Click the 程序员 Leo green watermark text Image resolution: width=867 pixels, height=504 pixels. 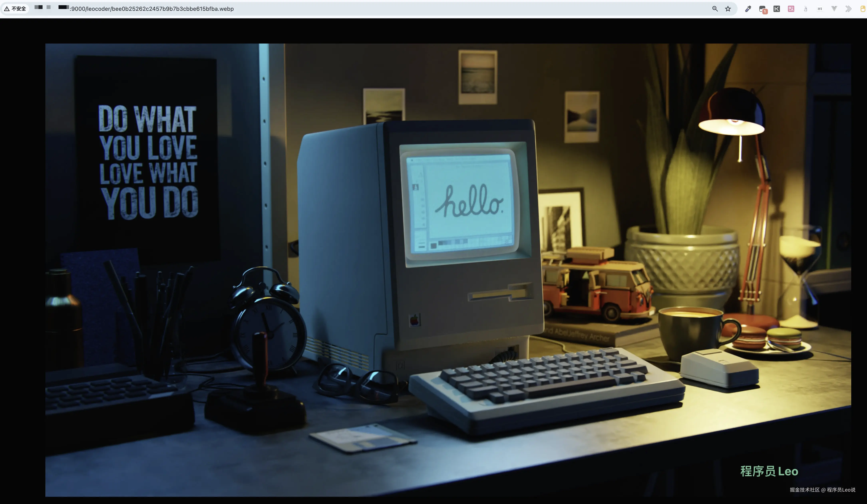pos(769,471)
